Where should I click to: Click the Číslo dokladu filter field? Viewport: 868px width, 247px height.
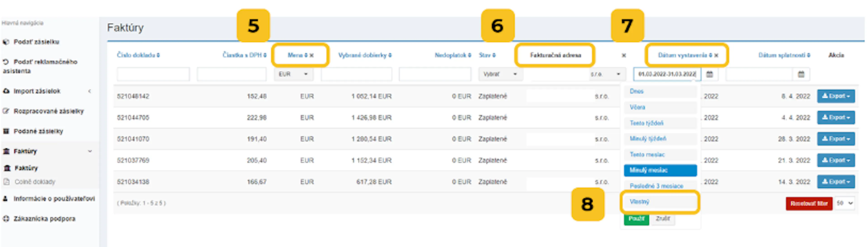pyautogui.click(x=153, y=74)
